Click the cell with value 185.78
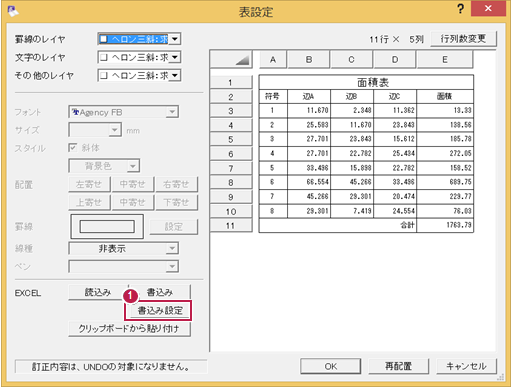511x387 pixels. pos(445,139)
